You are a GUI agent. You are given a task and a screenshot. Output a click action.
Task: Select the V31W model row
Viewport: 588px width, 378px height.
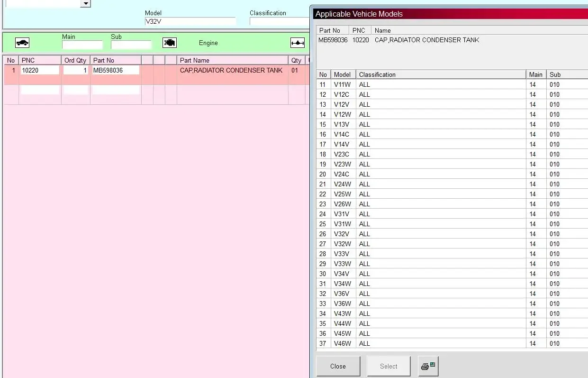coord(452,224)
